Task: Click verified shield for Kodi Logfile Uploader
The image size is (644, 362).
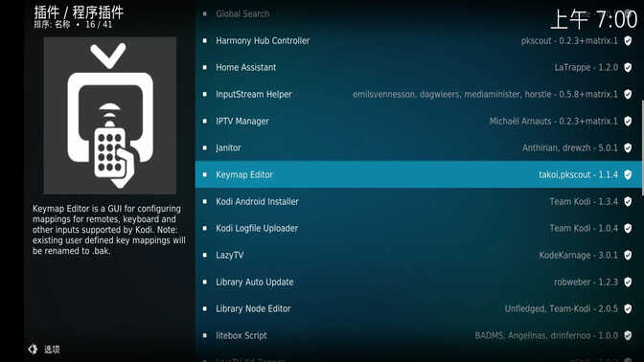Action: coord(628,228)
